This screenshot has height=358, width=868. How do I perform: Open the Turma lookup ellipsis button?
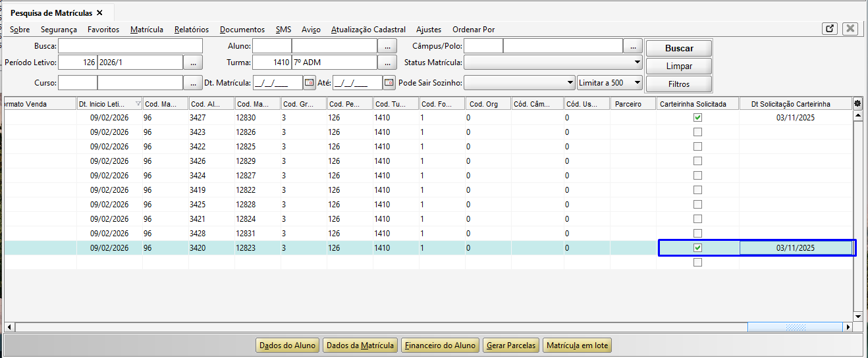[387, 63]
